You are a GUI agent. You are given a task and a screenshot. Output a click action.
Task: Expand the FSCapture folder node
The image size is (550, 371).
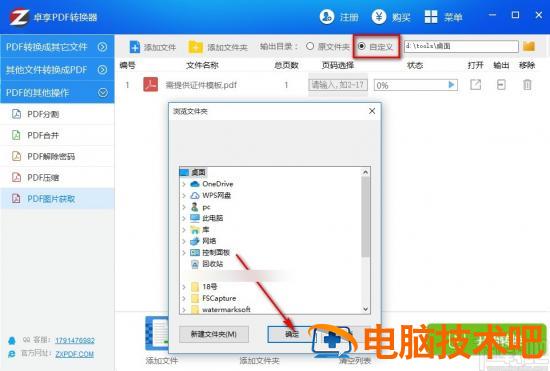(x=184, y=298)
